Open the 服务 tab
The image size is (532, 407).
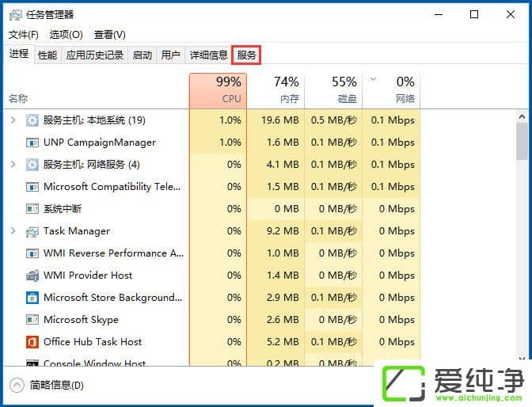coord(246,55)
